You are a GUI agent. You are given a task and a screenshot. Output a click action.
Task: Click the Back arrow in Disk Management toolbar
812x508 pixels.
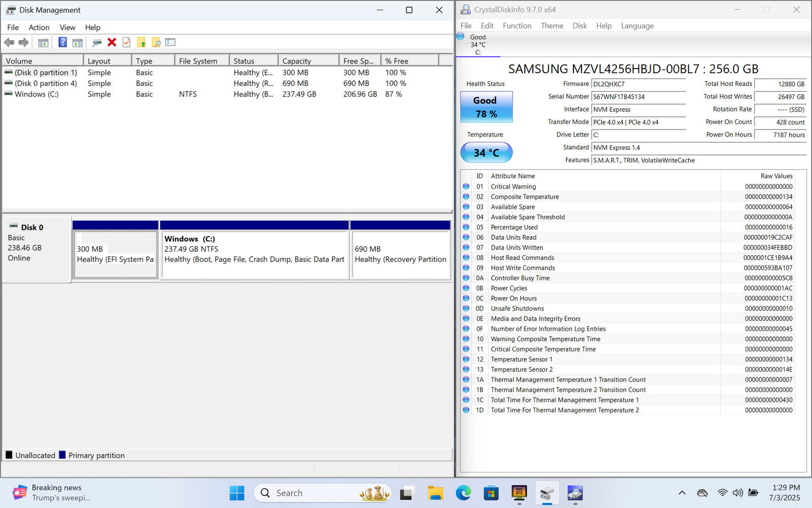click(9, 43)
